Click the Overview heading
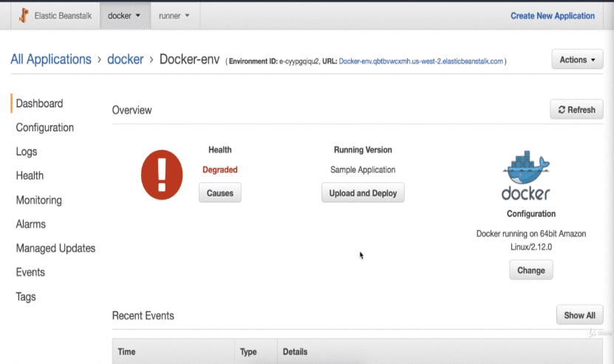The width and height of the screenshot is (614, 364). click(x=132, y=110)
